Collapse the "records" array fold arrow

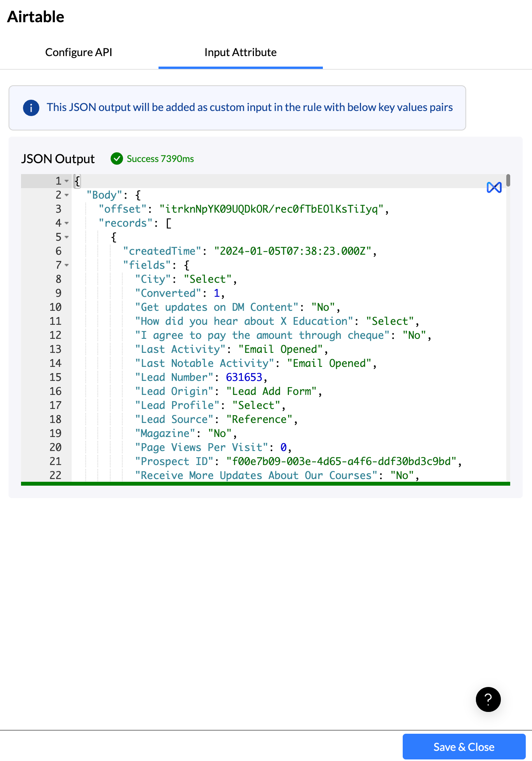pos(67,223)
